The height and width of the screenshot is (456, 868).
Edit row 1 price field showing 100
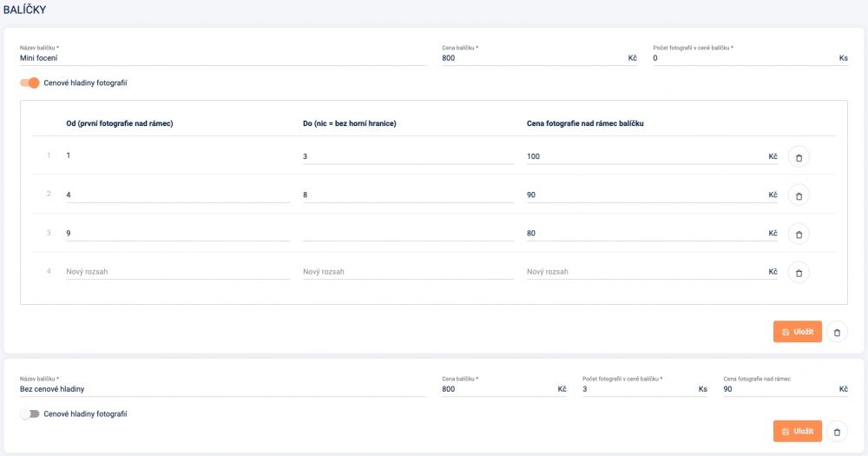point(652,156)
